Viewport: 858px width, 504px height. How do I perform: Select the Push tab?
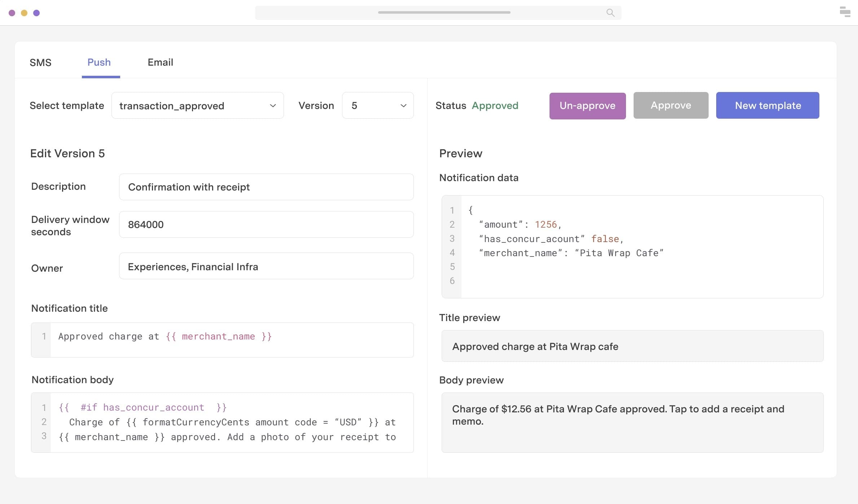tap(99, 62)
